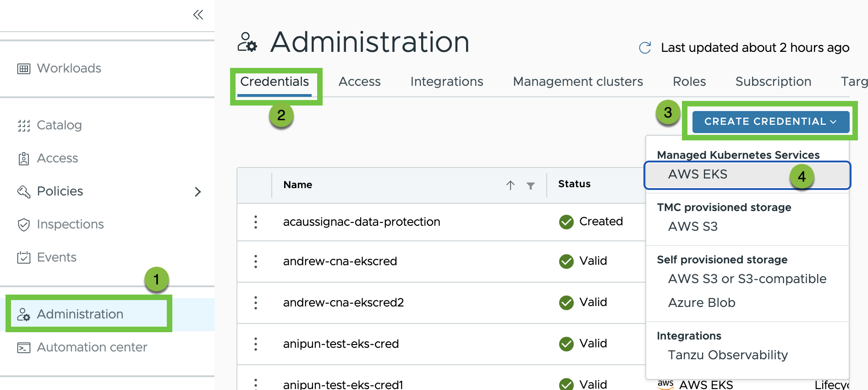This screenshot has width=868, height=390.
Task: Refresh the page with the reload icon
Action: point(645,48)
